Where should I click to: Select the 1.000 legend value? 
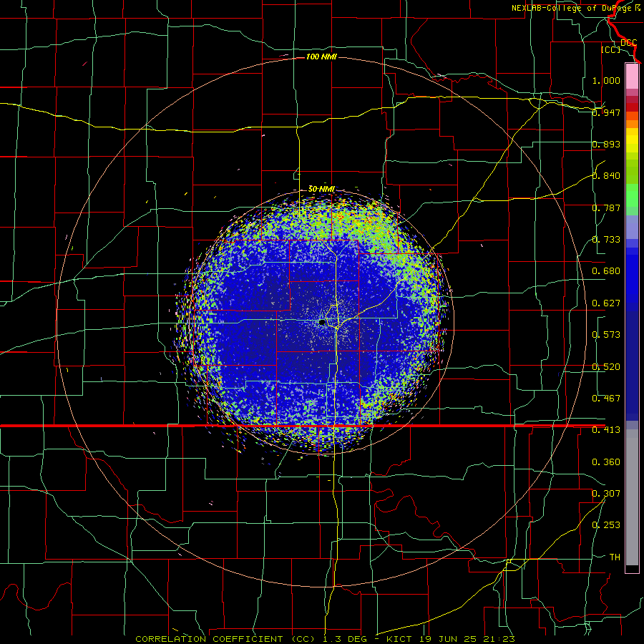coord(606,80)
